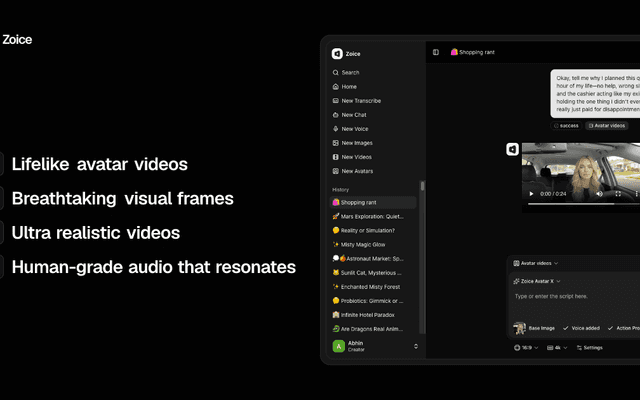Click Breathtaking visual frames heading

tap(122, 199)
